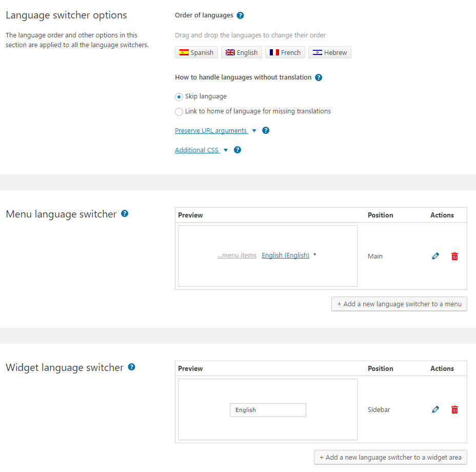Delete the Sidebar widget language switcher
Image resolution: width=476 pixels, height=472 pixels.
tap(454, 409)
